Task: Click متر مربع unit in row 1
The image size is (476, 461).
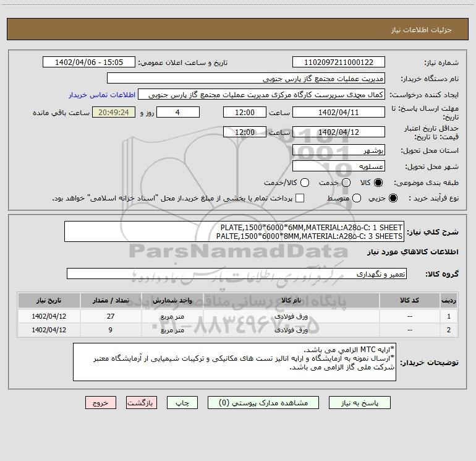Action: [172, 316]
